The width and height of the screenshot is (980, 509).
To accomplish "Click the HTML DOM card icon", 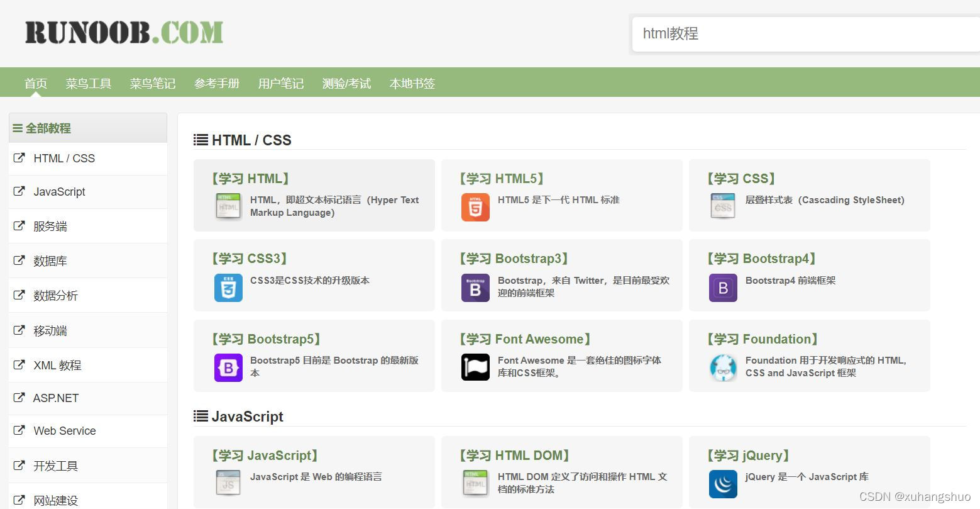I will click(x=475, y=484).
